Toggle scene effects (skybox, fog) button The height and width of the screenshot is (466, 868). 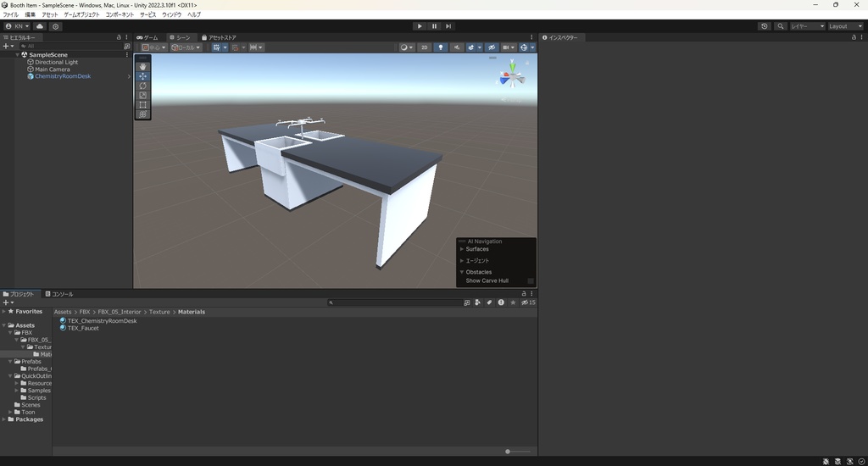[471, 47]
